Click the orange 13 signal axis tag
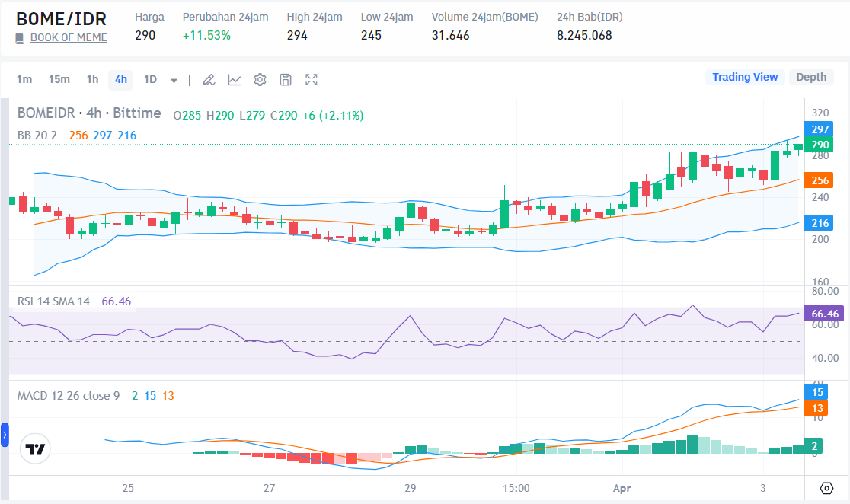This screenshot has height=504, width=850. 816,408
